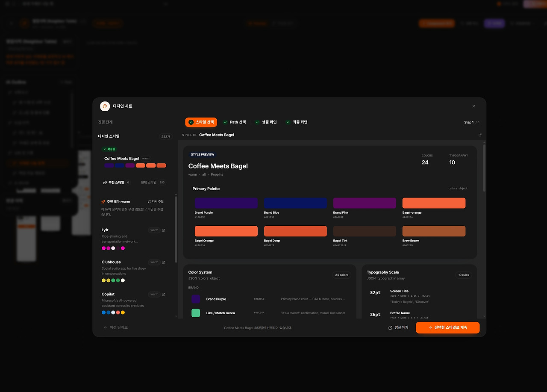Click the style preview vertical scrollbar

point(484,168)
